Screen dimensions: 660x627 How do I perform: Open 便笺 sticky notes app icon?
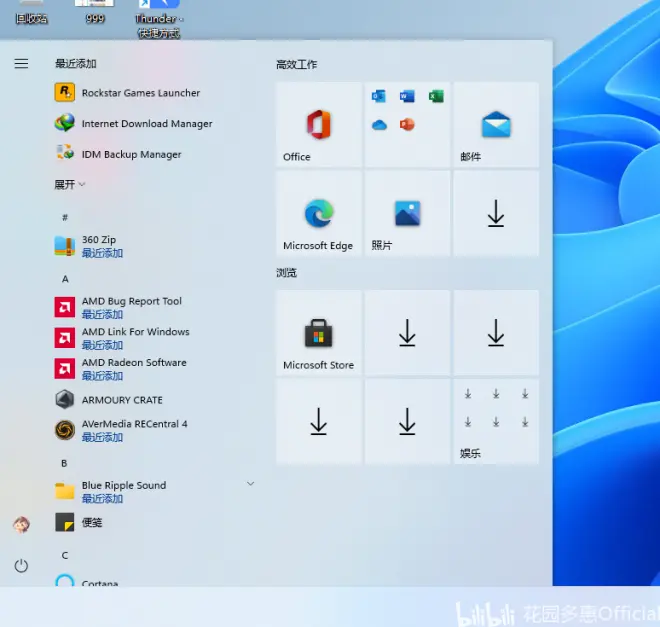click(x=65, y=522)
